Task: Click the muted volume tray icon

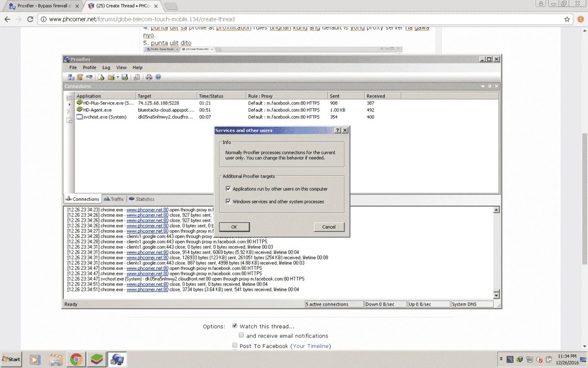Action: tap(539, 360)
